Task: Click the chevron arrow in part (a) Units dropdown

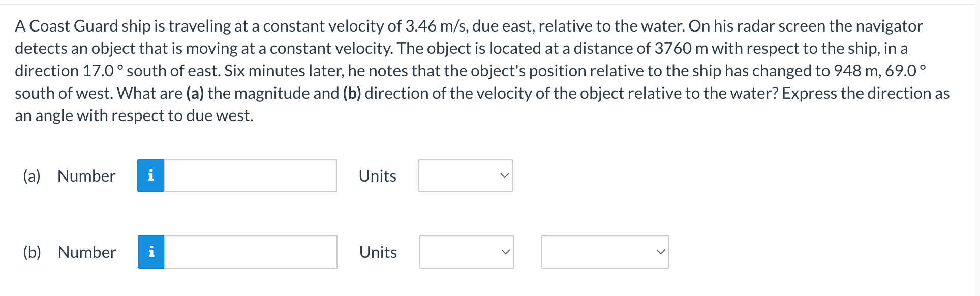Action: (504, 175)
